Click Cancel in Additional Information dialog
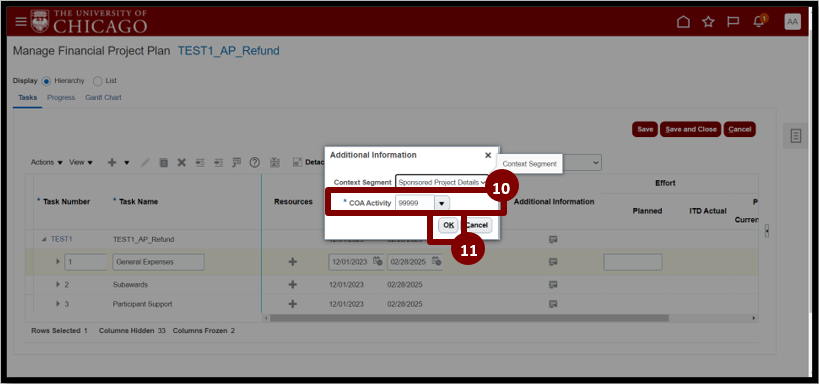 tap(477, 225)
